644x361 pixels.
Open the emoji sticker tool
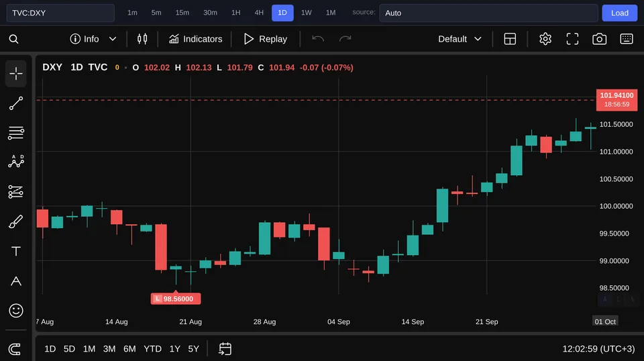15,311
